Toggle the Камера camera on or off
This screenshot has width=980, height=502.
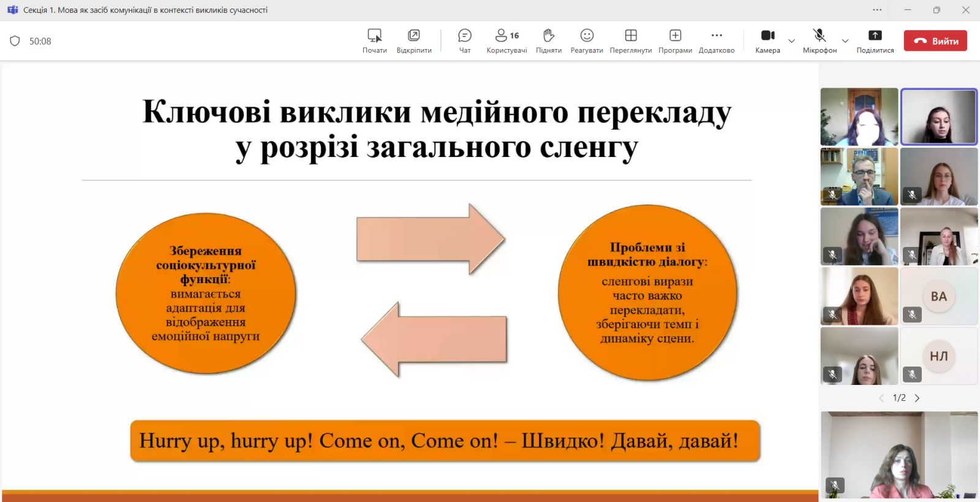point(767,40)
